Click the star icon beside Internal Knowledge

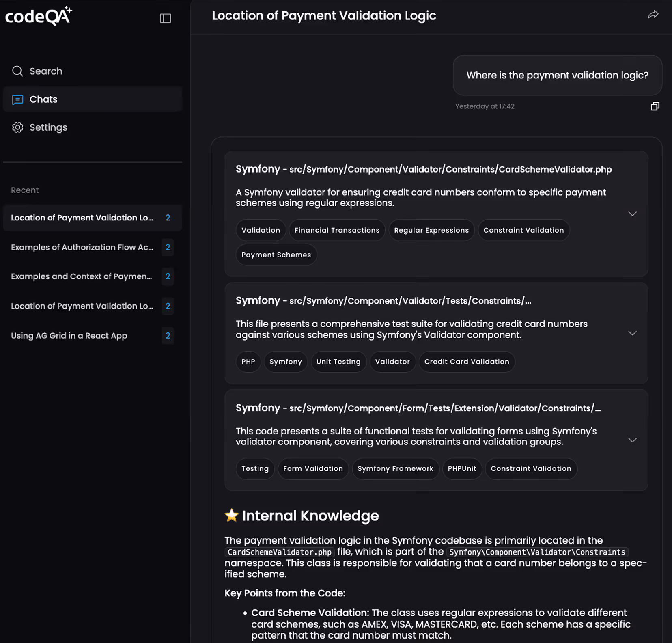click(x=231, y=515)
